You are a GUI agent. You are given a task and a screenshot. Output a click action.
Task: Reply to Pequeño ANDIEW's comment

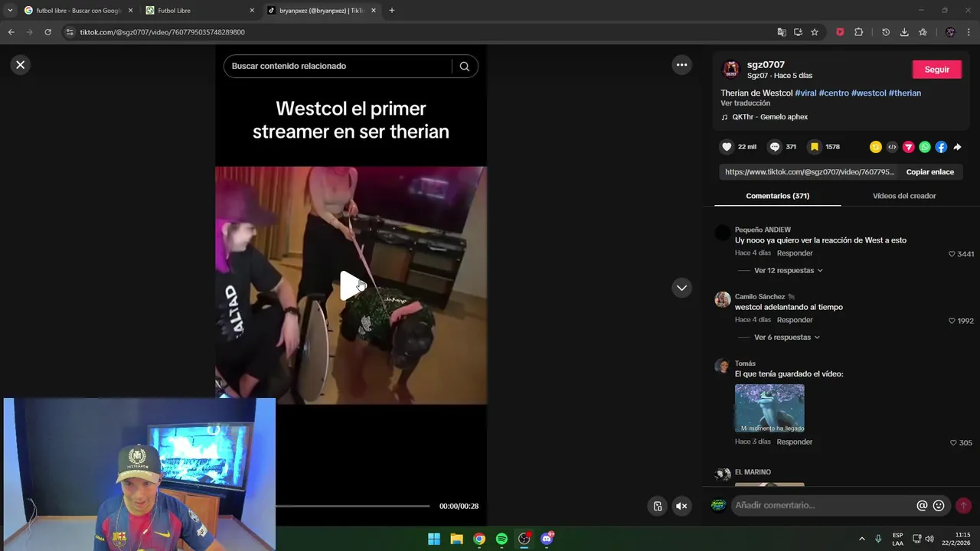[x=795, y=253]
